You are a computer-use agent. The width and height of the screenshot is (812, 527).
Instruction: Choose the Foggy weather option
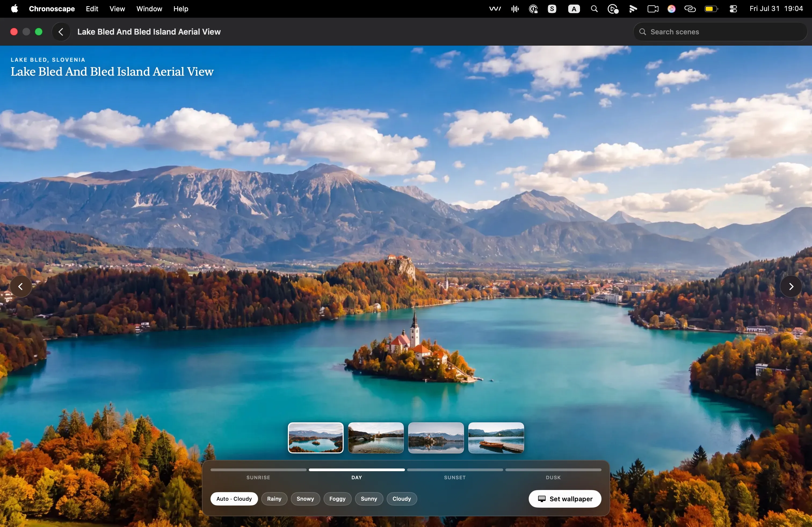pos(338,498)
